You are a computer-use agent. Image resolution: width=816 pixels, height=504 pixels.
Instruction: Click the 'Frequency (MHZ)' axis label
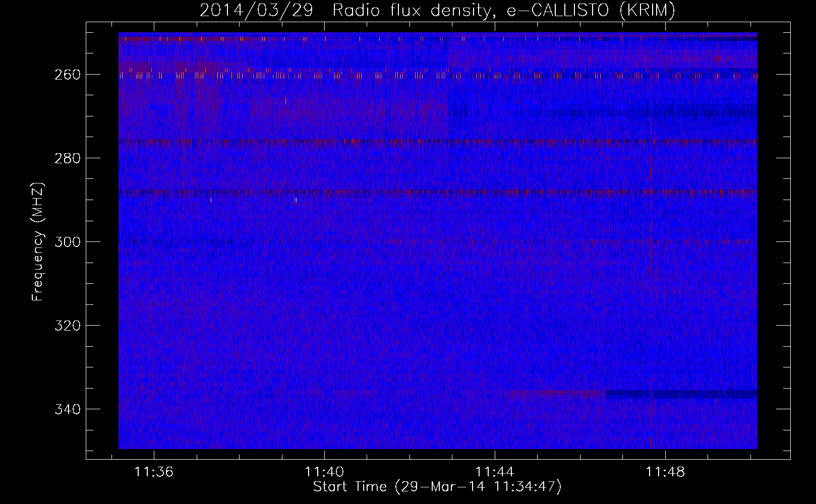click(x=38, y=242)
